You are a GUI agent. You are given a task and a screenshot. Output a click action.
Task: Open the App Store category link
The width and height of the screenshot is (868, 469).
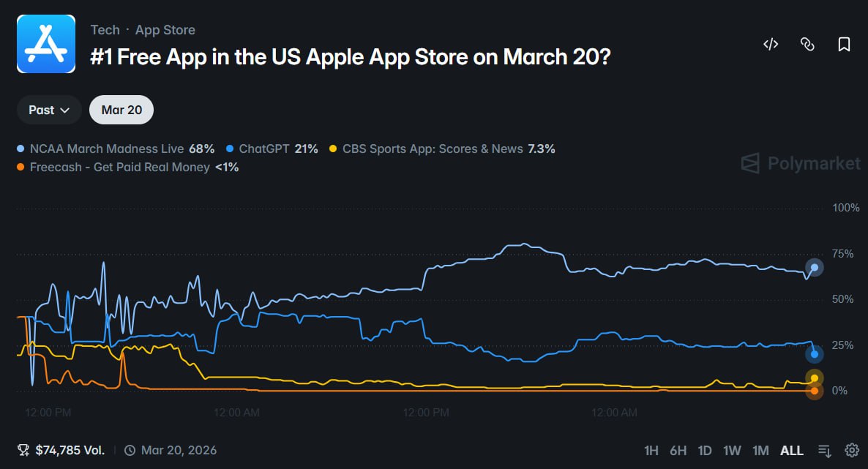coord(165,30)
